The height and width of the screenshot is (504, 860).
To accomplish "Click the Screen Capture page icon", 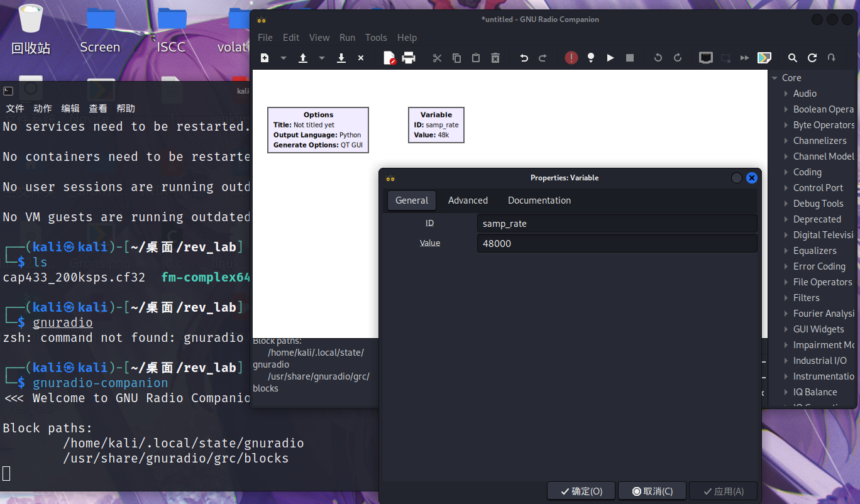I will (390, 58).
